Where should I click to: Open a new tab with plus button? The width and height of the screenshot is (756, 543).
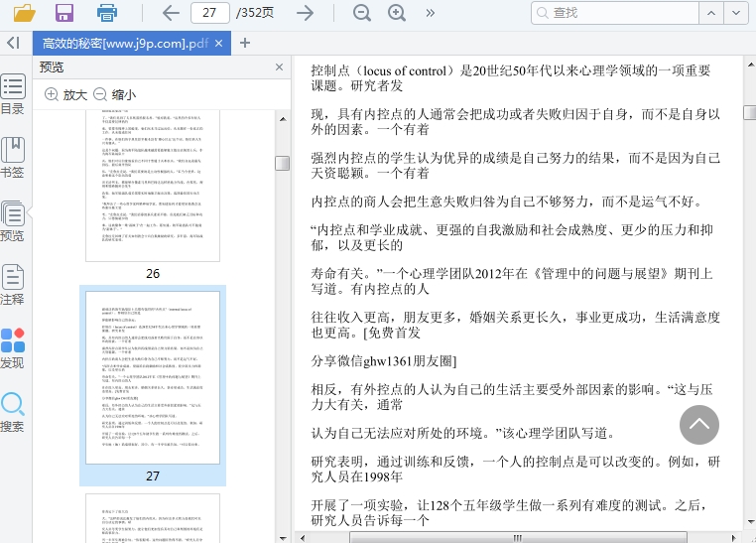[245, 43]
